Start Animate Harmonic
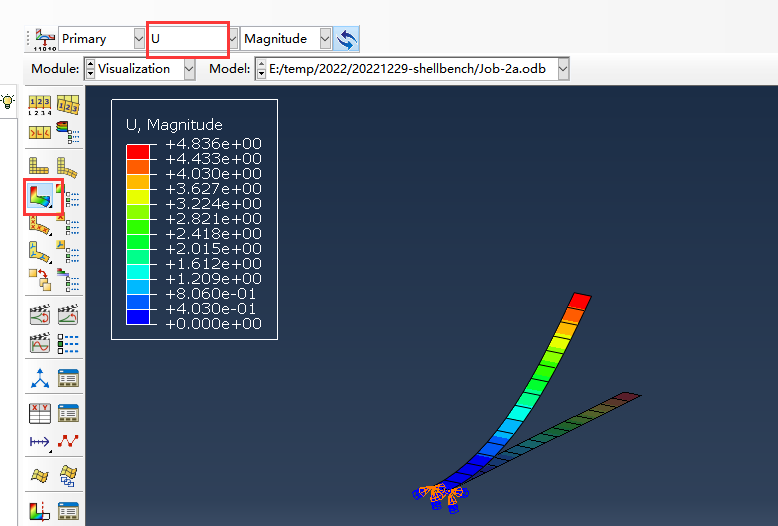This screenshot has height=526, width=778. (x=40, y=342)
